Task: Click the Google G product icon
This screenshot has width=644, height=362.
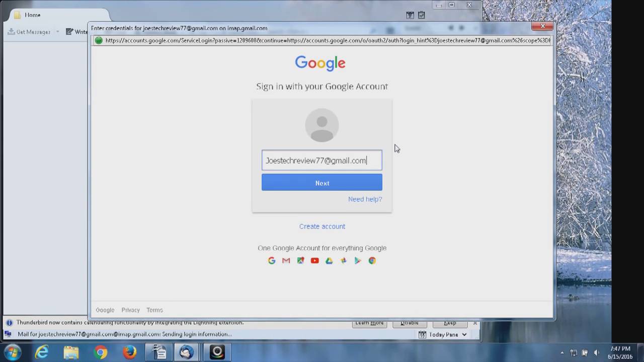Action: pos(272,260)
